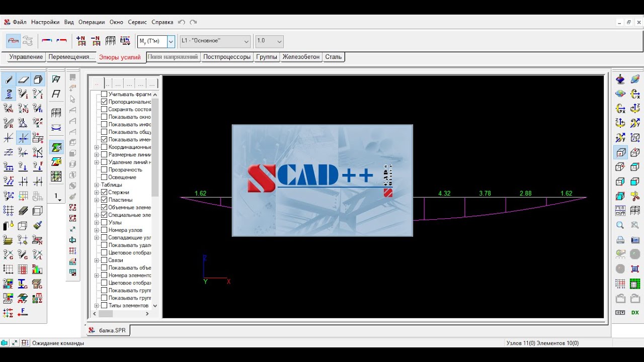Open the '1' numbered dropdown in middle toolbar
The height and width of the screenshot is (362, 644).
[57, 197]
